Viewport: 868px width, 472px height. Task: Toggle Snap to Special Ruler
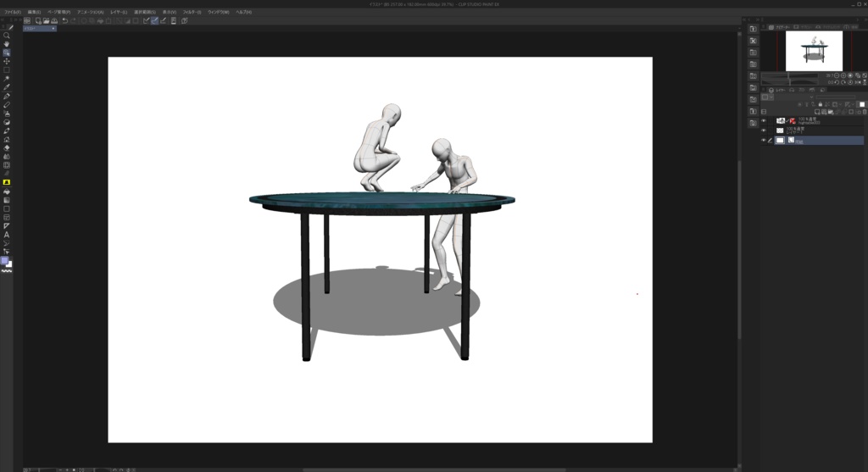click(x=154, y=21)
